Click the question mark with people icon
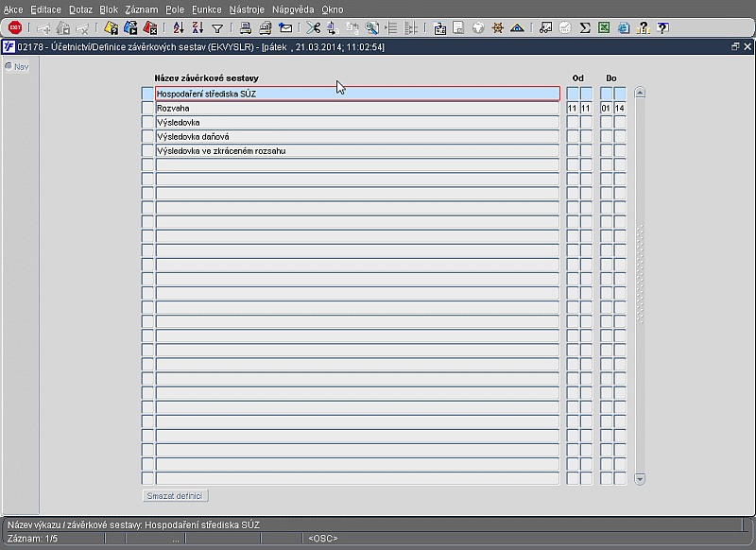756x550 pixels. (x=644, y=27)
